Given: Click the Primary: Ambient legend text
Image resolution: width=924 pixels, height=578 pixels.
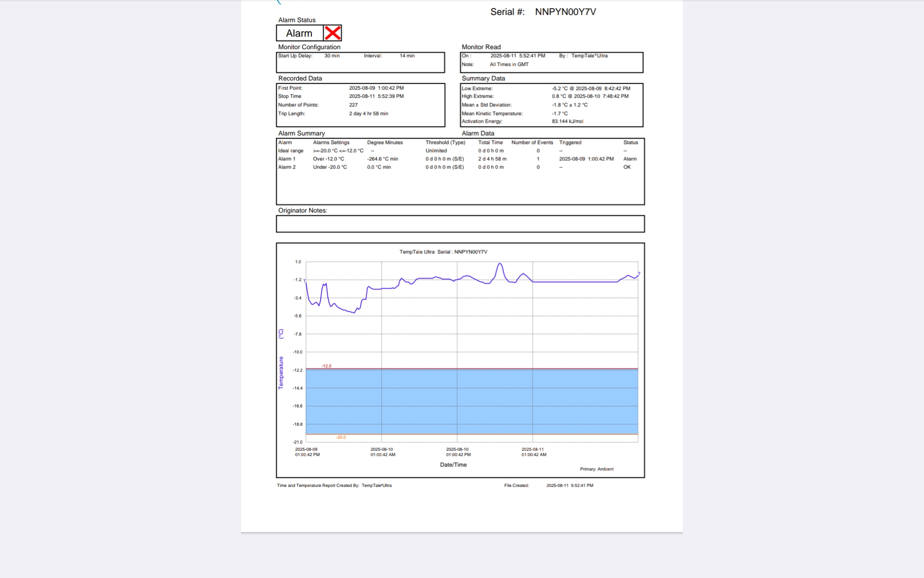Looking at the screenshot, I should click(597, 469).
